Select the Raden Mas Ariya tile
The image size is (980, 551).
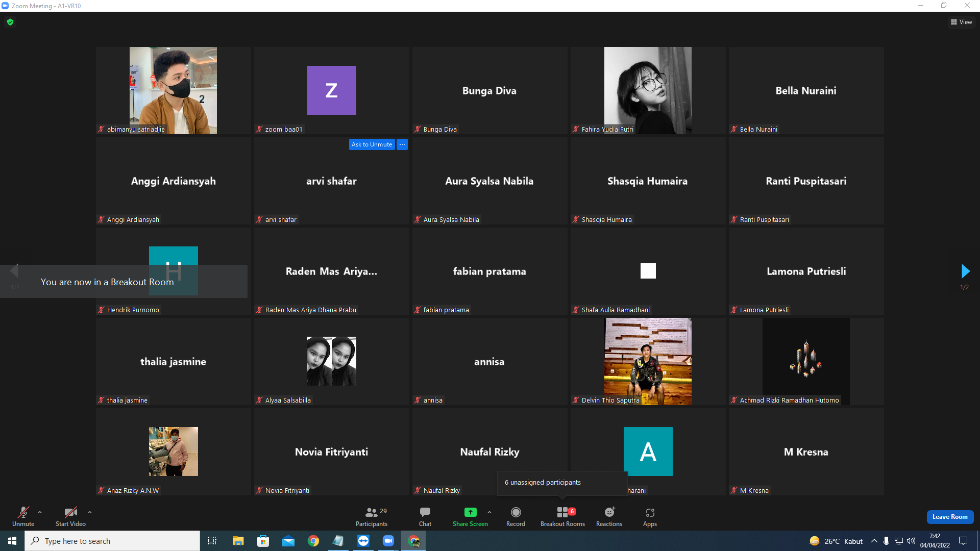click(332, 271)
